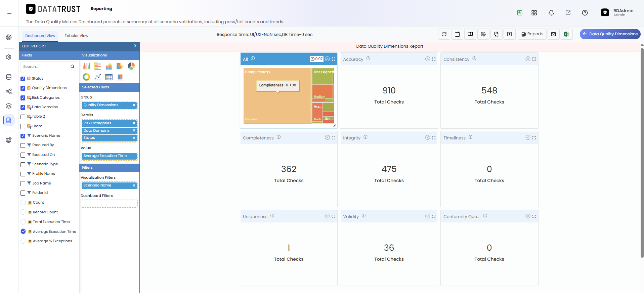
Task: Uncheck the Risk Categories field checkbox
Action: [x=23, y=98]
